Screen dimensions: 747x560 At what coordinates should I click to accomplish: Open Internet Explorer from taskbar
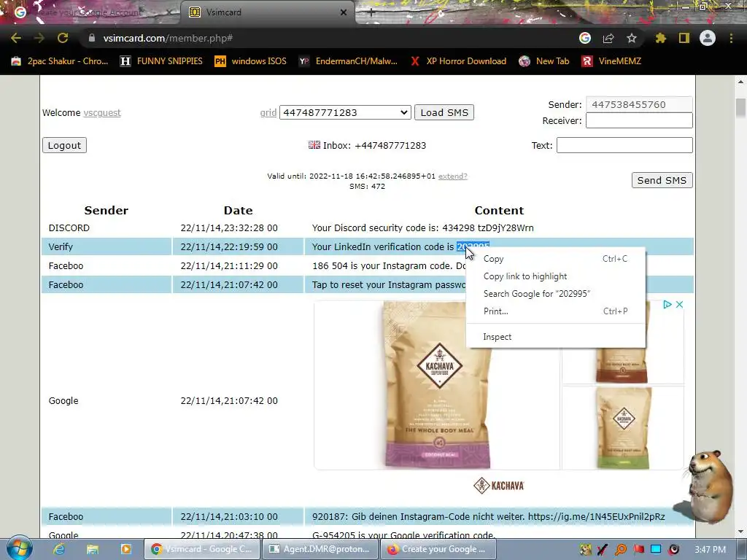click(x=59, y=549)
